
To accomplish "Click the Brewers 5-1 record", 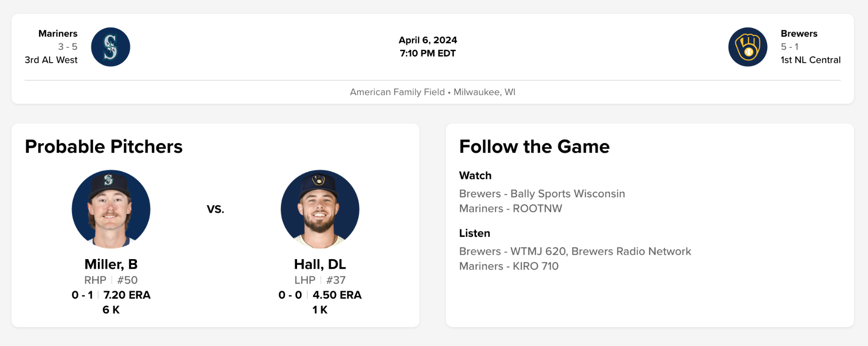I will [789, 47].
